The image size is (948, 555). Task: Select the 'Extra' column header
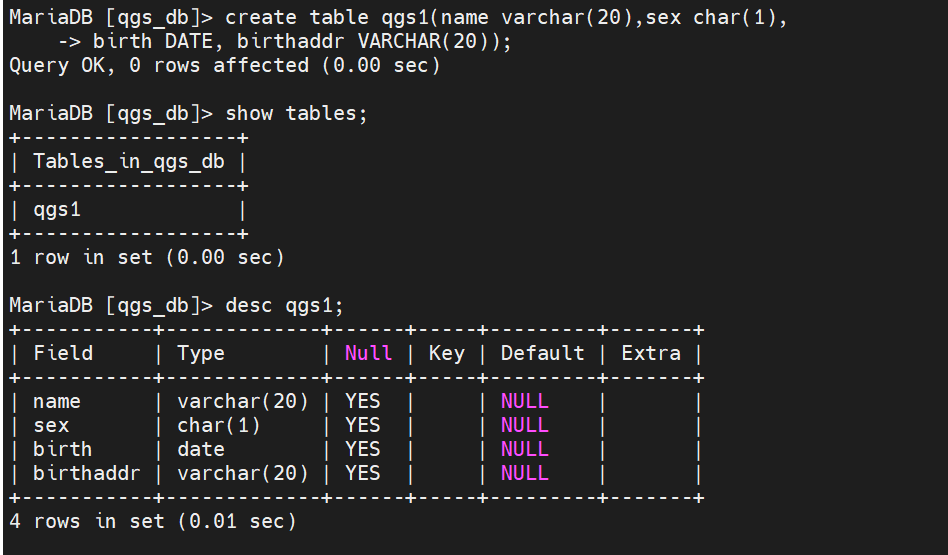pos(651,354)
